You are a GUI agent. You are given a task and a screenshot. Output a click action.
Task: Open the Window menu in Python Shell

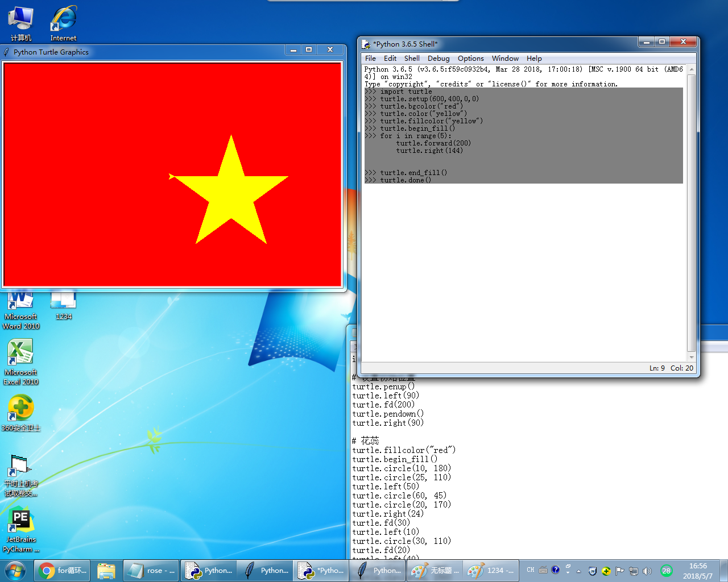[x=505, y=59]
